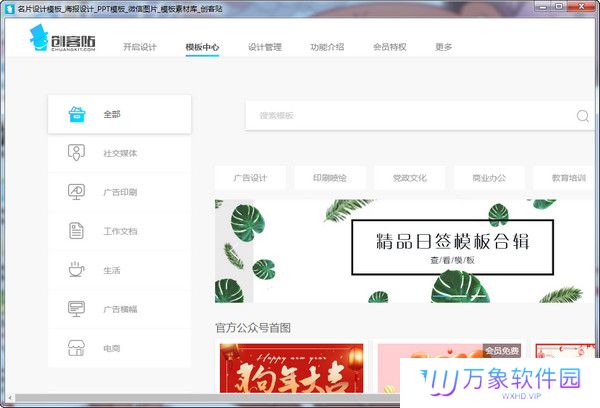Switch to the 模板中心 tab
600x408 pixels.
tap(202, 47)
